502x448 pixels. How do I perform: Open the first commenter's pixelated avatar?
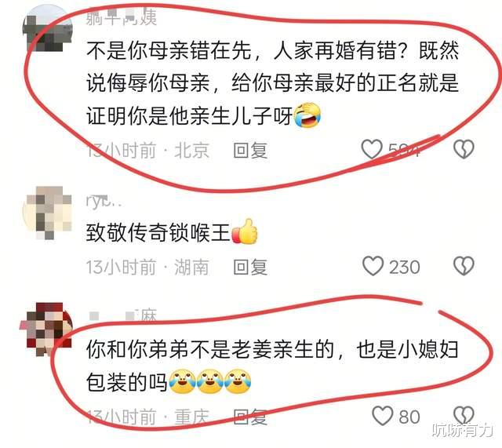click(47, 28)
